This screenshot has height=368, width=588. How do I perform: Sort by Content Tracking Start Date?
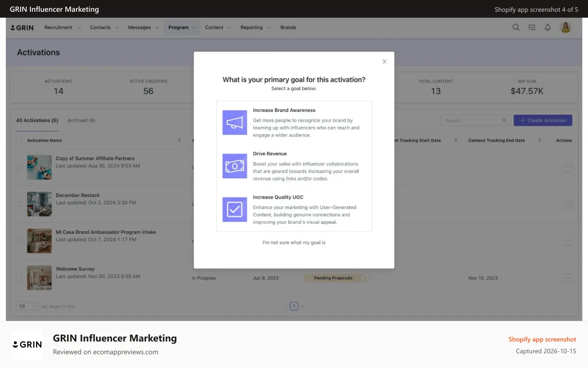tap(456, 140)
